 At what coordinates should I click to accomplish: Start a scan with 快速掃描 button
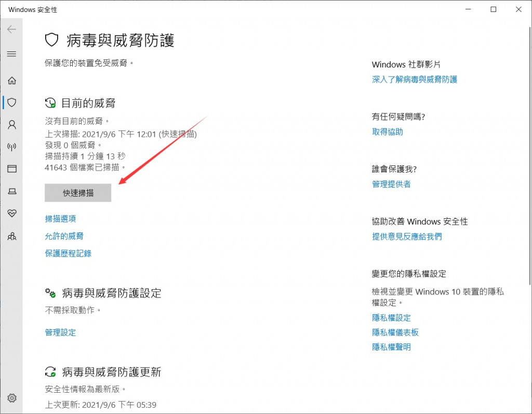(78, 193)
